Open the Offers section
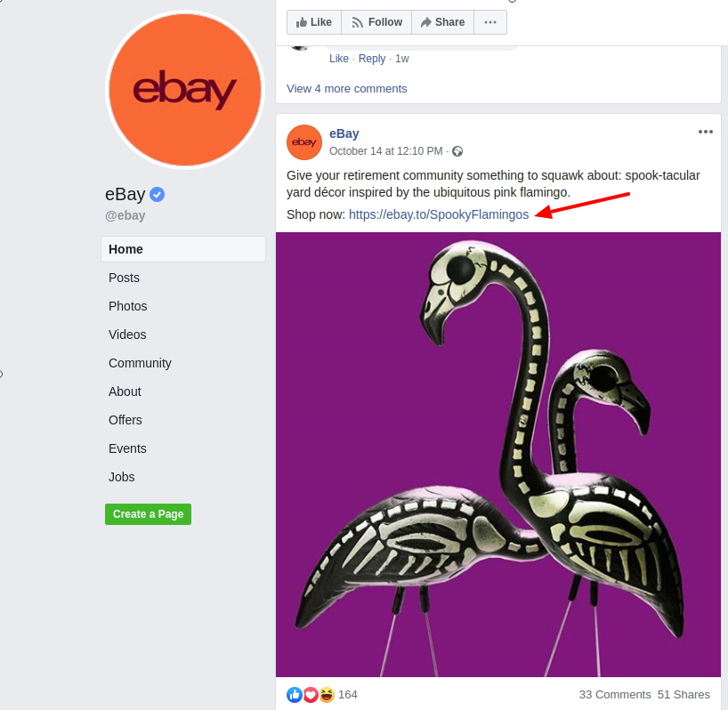This screenshot has height=710, width=728. click(125, 420)
